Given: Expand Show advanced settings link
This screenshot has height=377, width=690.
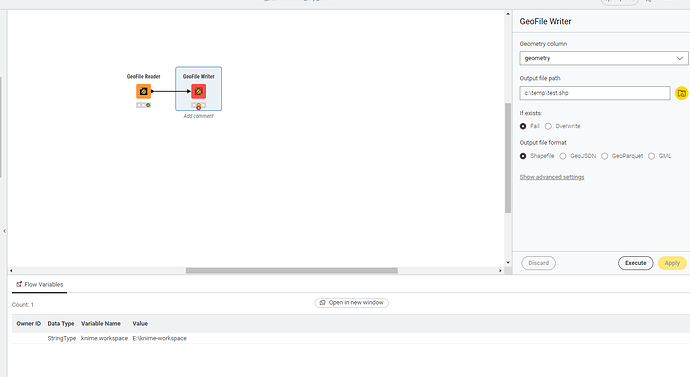Looking at the screenshot, I should click(x=552, y=177).
